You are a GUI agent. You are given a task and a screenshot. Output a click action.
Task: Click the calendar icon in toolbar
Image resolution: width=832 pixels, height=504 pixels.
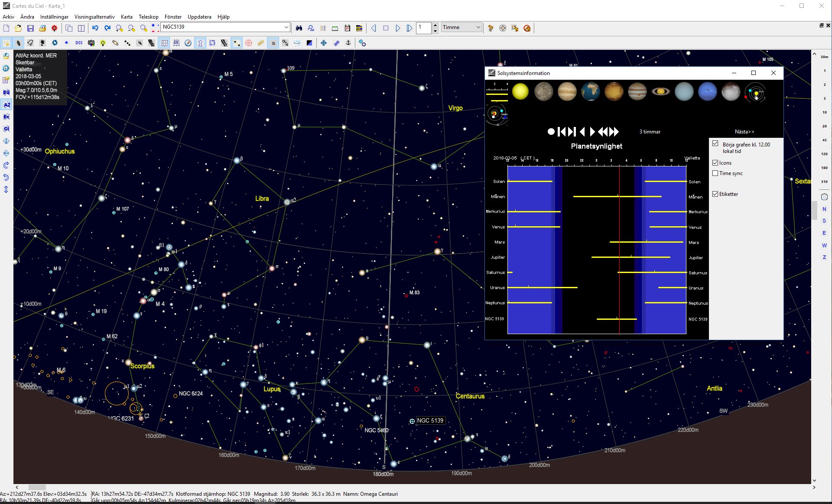click(x=347, y=28)
